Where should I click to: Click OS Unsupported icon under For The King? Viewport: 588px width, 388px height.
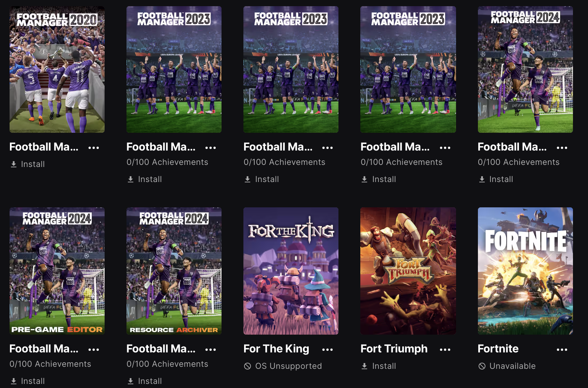248,366
